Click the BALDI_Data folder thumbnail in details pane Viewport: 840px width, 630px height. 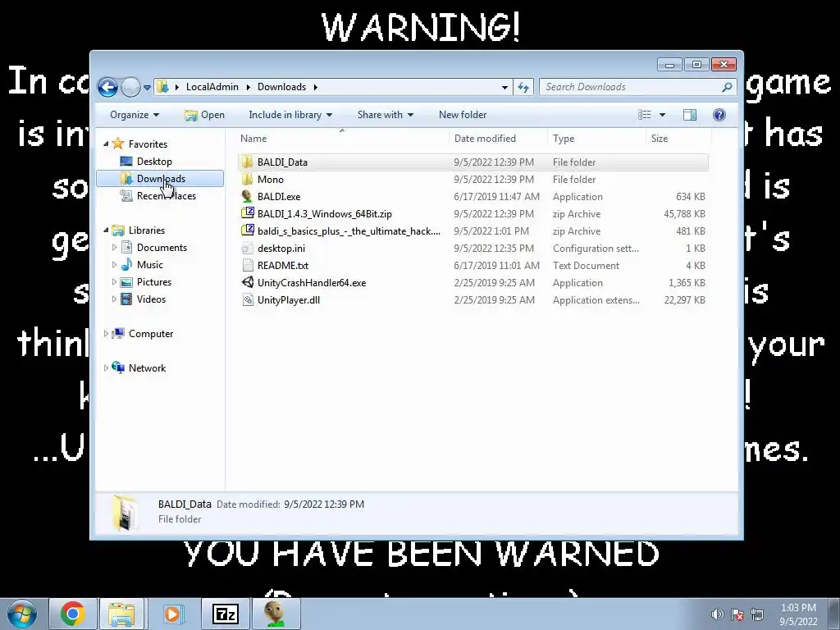(125, 512)
